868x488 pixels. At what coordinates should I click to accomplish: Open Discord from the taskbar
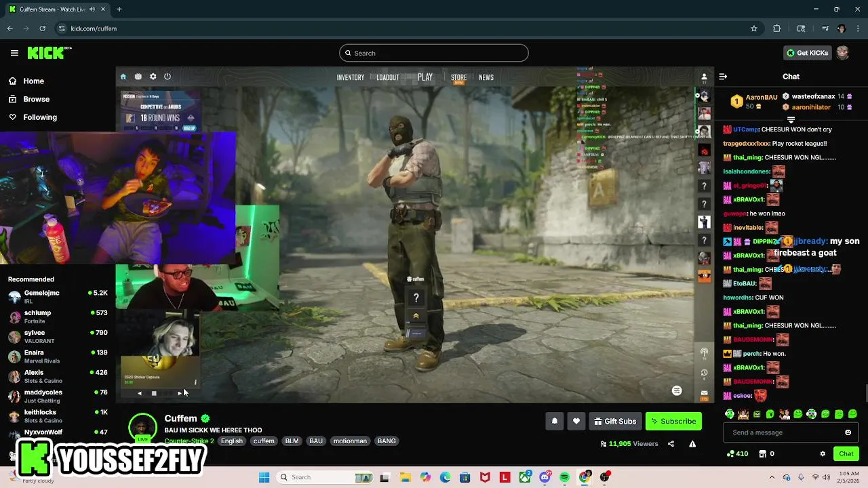pos(545,477)
